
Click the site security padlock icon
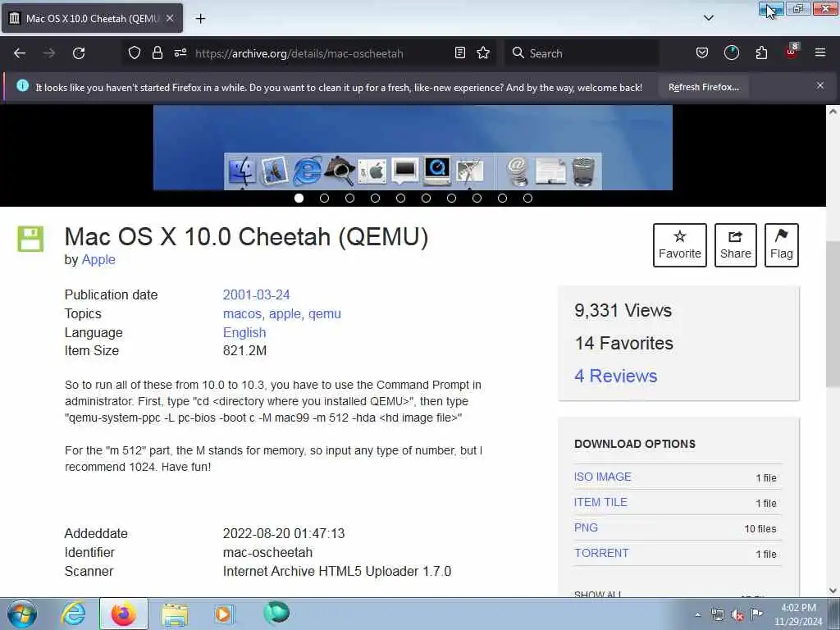(157, 53)
